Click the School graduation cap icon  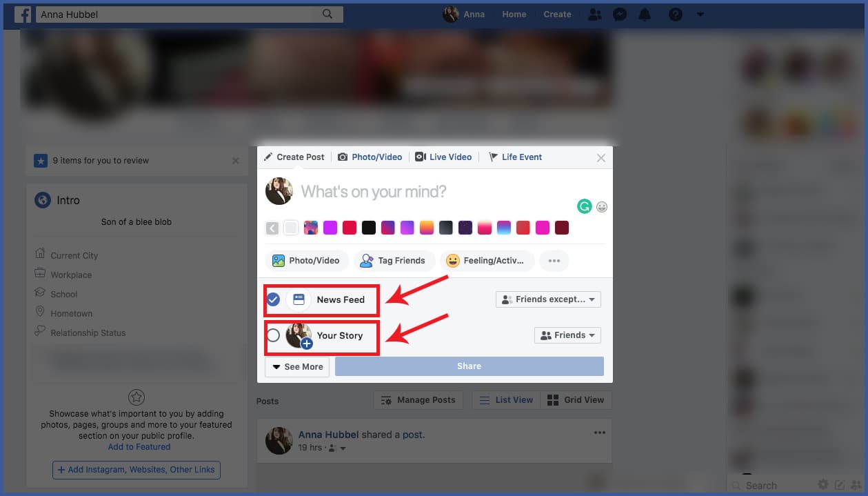40,293
